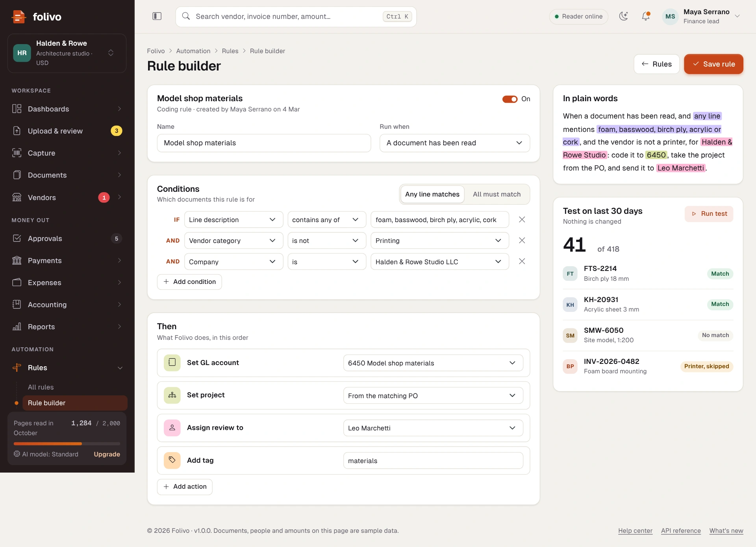Image resolution: width=756 pixels, height=547 pixels.
Task: Open Upload & review page
Action: tap(67, 131)
